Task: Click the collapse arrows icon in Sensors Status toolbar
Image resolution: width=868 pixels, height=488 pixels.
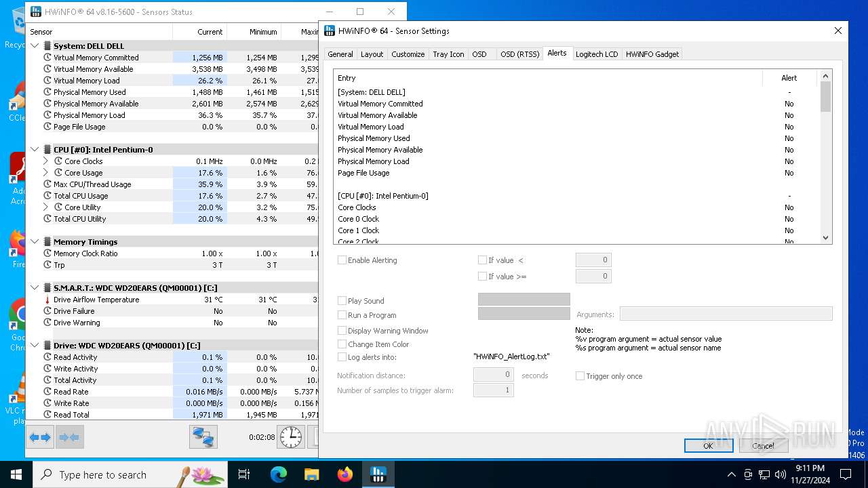Action: (x=70, y=437)
